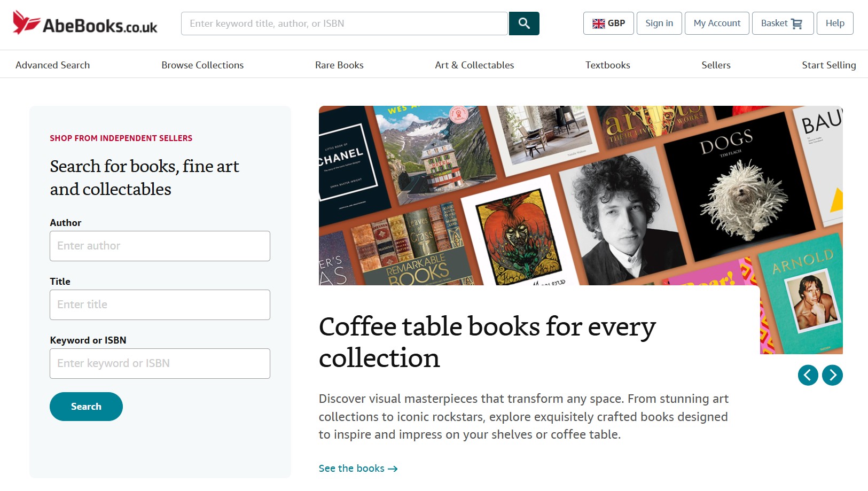Screen dimensions: 868x491
Task: Select Textbooks in the navigation bar
Action: (608, 65)
